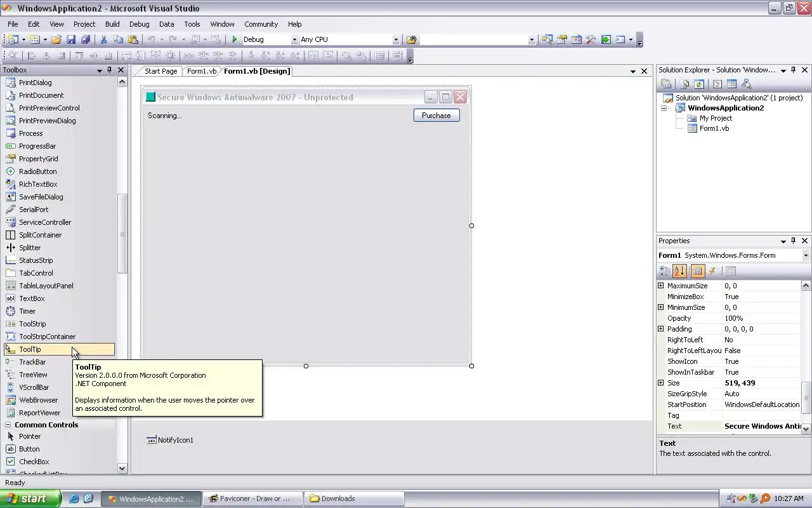
Task: Open Downloads folder from taskbar
Action: (354, 498)
